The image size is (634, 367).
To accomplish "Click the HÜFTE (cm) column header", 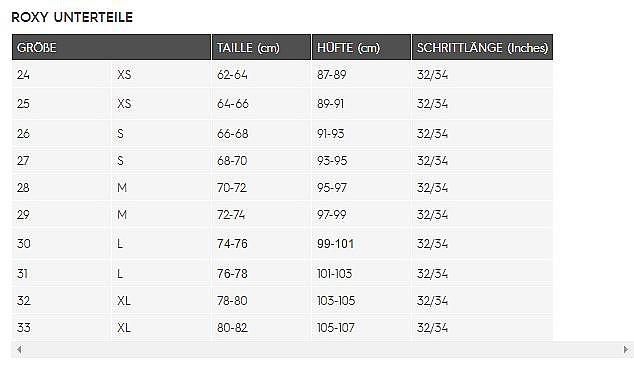I will (x=361, y=47).
